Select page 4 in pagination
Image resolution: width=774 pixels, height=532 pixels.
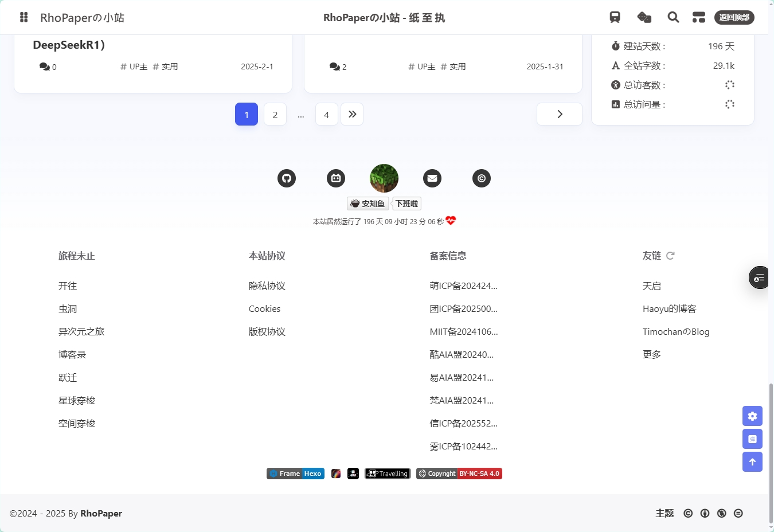(326, 115)
